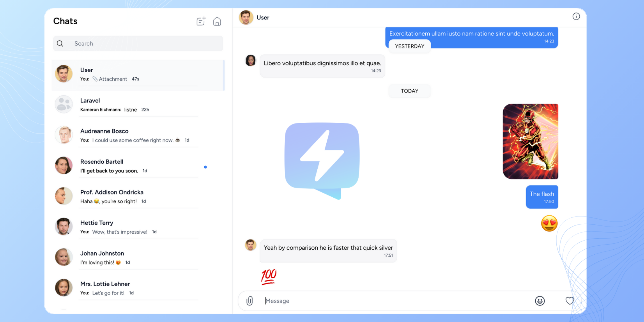The height and width of the screenshot is (322, 644).
Task: Click the search input field
Action: click(x=138, y=43)
